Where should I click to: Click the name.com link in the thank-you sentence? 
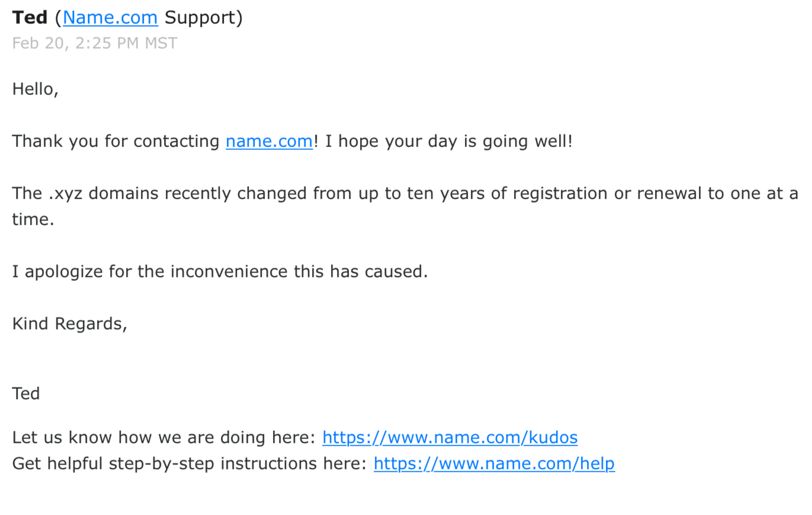click(269, 141)
